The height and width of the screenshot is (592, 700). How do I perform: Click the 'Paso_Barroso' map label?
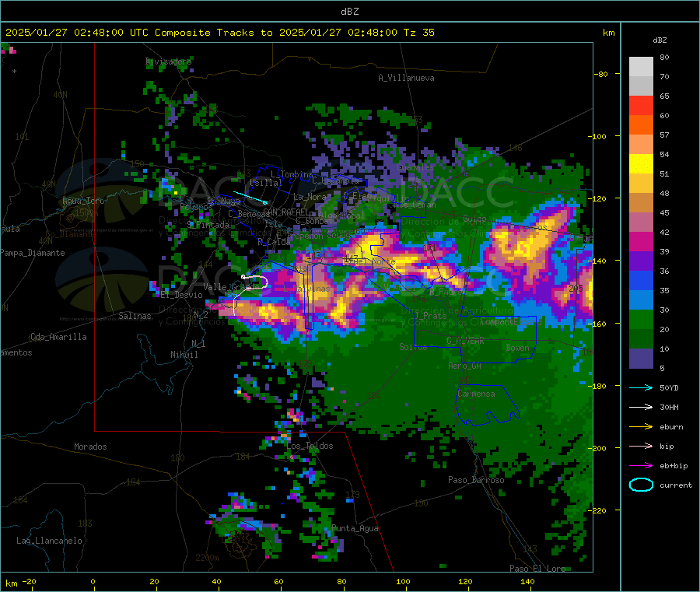point(476,480)
